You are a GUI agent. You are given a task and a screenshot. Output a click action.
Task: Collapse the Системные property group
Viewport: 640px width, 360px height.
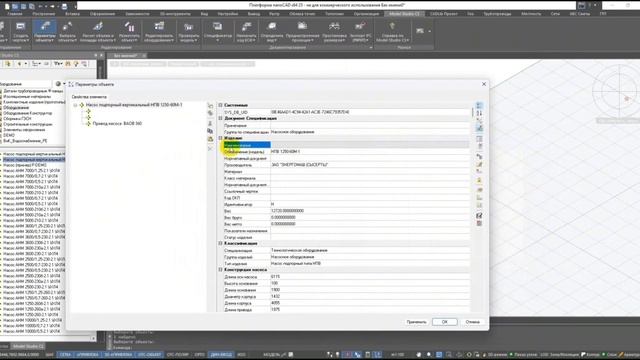[220, 105]
